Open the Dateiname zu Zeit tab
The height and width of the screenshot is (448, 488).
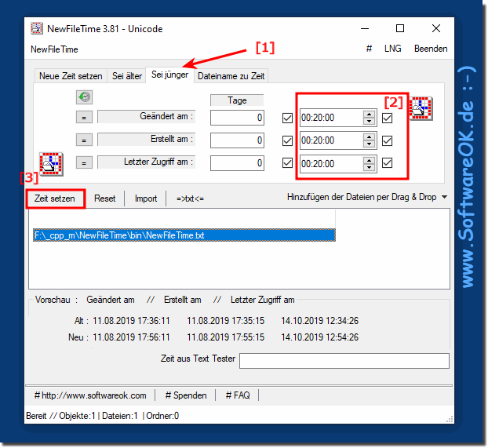click(231, 76)
